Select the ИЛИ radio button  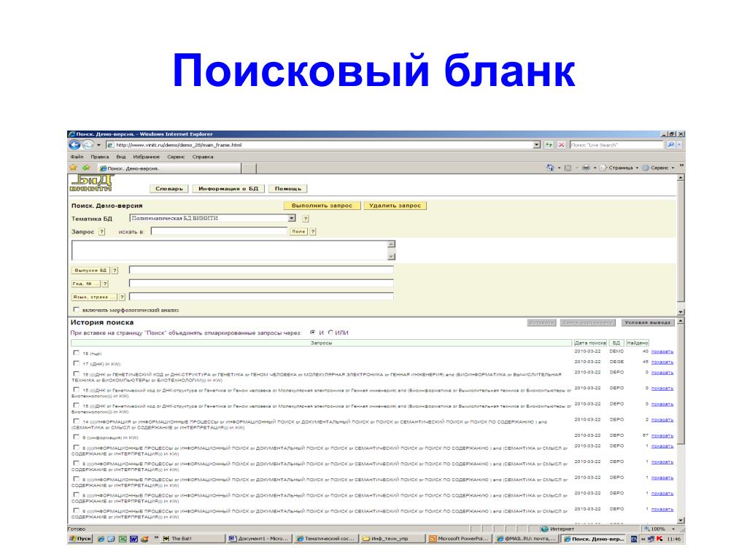coord(330,332)
